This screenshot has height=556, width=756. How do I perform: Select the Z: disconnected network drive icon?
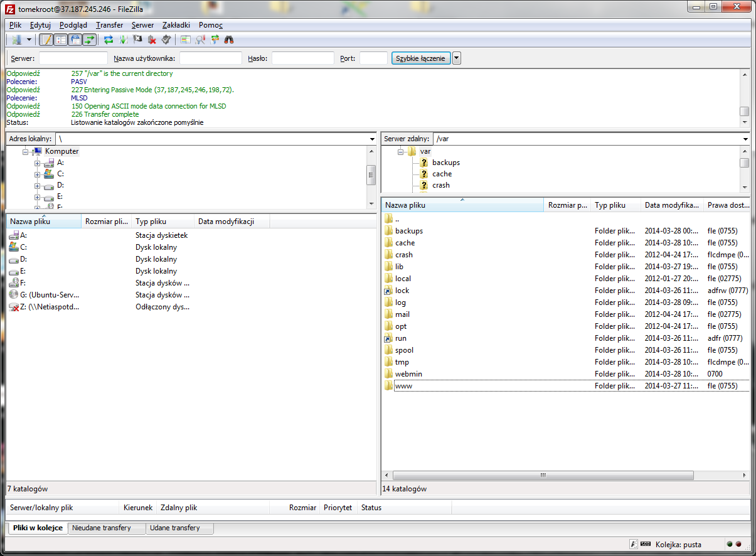(14, 307)
